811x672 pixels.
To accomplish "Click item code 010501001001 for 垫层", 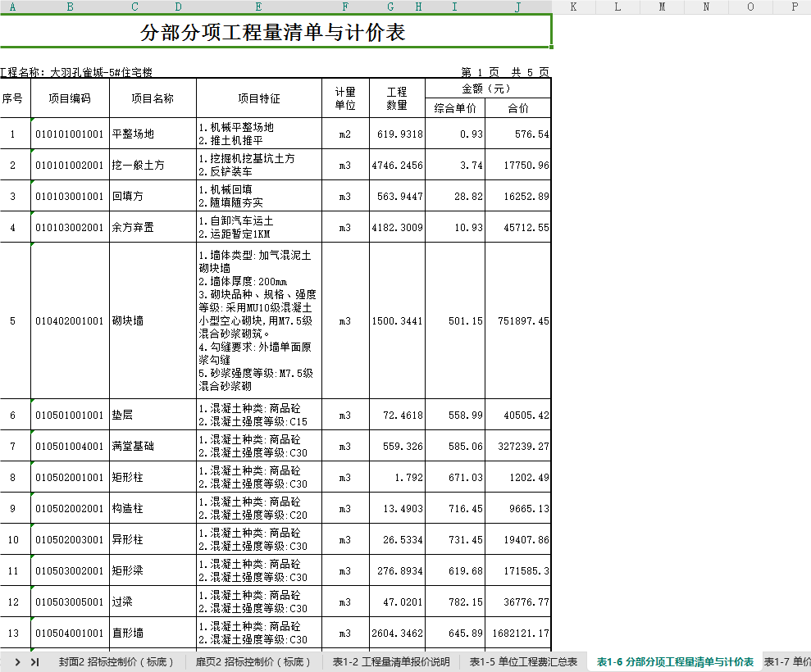I will (x=70, y=415).
